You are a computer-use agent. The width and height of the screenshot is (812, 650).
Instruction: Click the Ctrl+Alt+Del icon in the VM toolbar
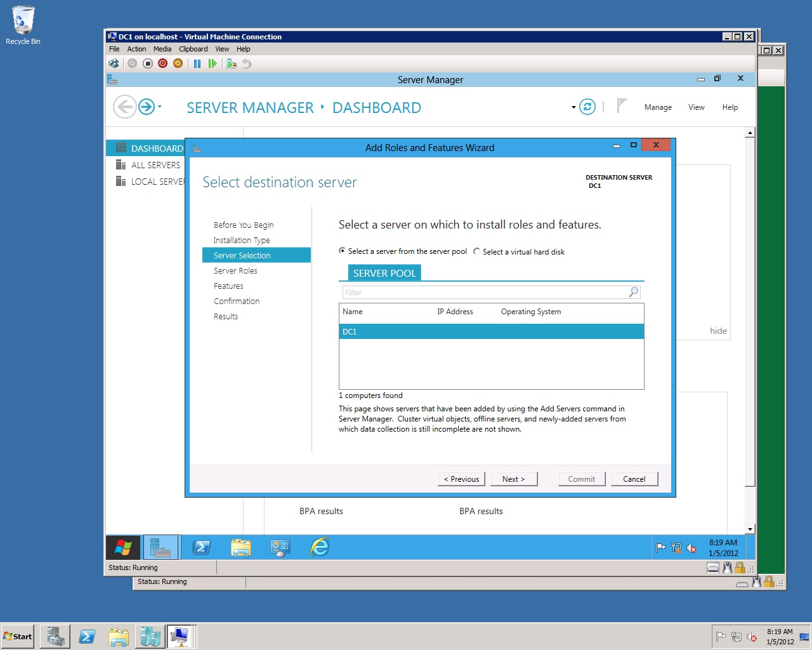[114, 63]
